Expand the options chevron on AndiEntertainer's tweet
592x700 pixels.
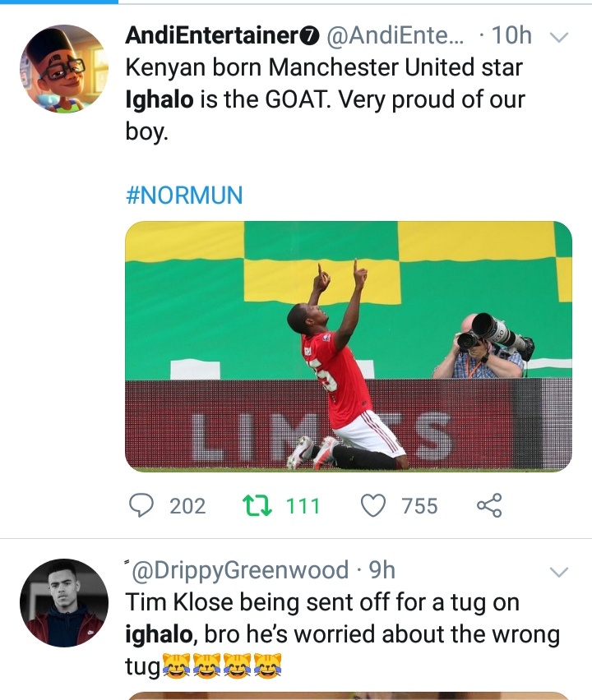559,36
